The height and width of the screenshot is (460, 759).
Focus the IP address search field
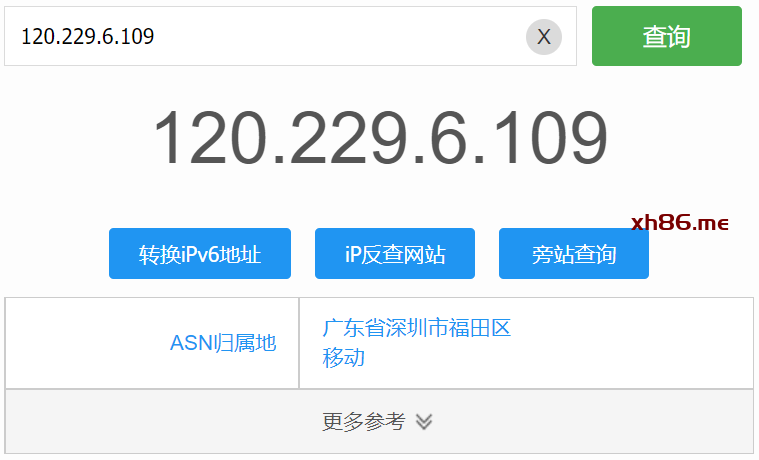(x=270, y=37)
